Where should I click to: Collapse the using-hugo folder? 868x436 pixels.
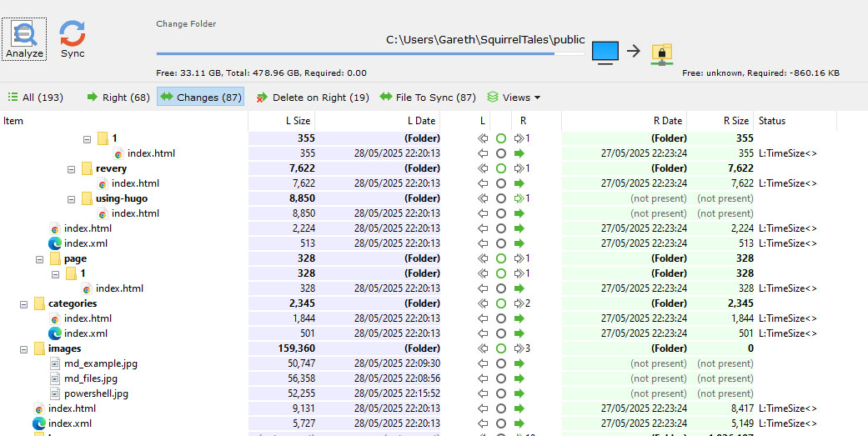71,198
